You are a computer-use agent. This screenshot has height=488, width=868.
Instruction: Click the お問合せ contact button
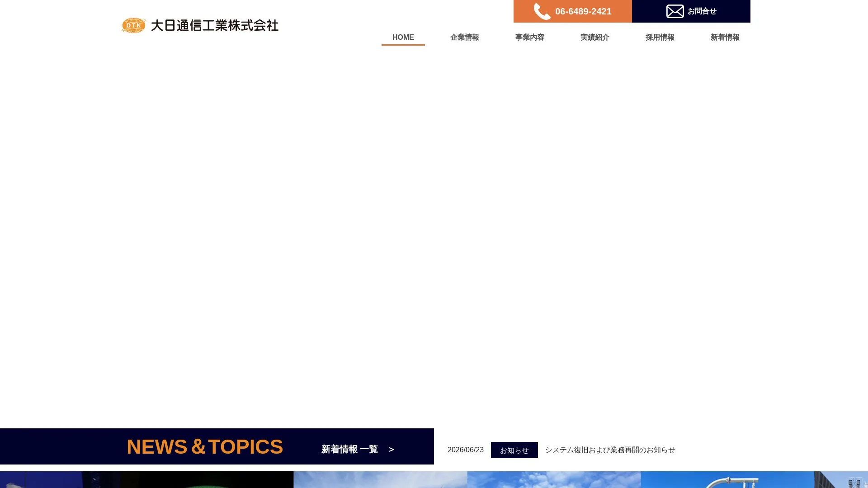click(x=691, y=11)
